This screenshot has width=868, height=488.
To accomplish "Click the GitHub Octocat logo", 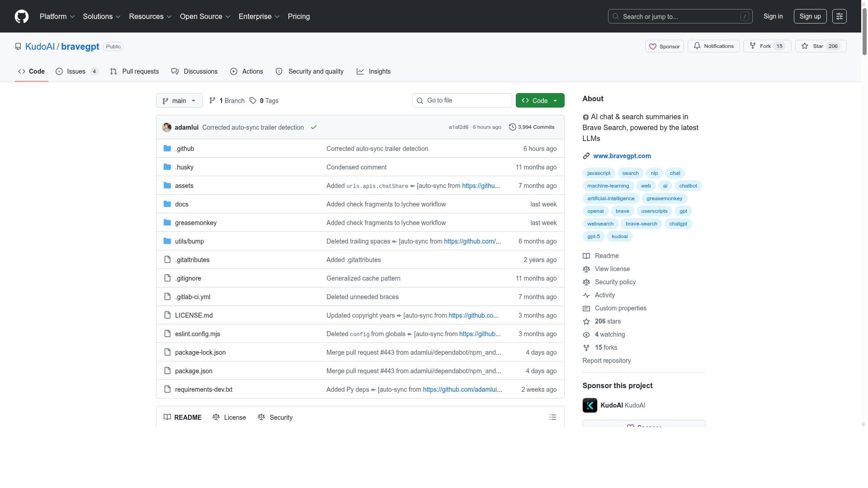I will coord(22,17).
